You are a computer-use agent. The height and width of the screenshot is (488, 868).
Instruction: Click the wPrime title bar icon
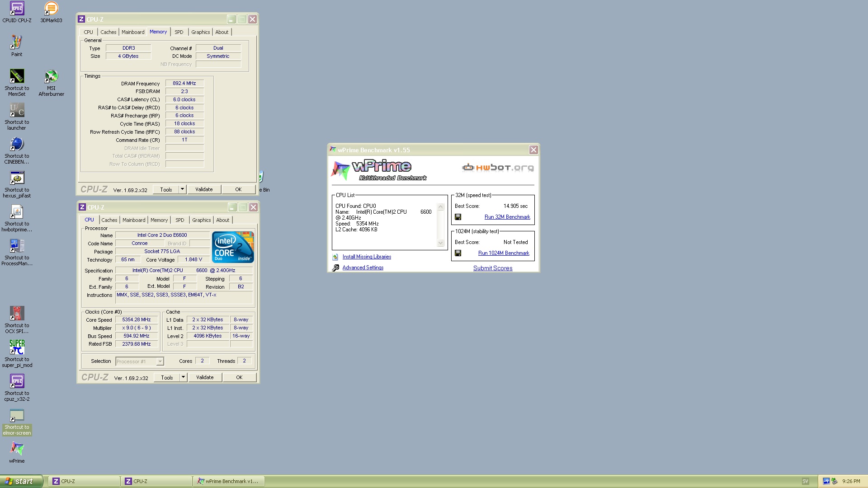click(x=333, y=150)
